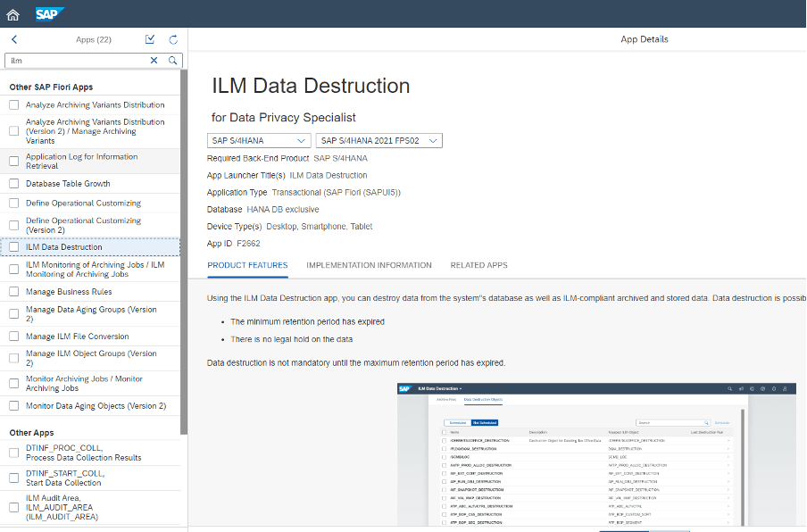Check Analyze Archiving Variants Distribution box
Viewport: 807px width, 532px height.
[14, 105]
